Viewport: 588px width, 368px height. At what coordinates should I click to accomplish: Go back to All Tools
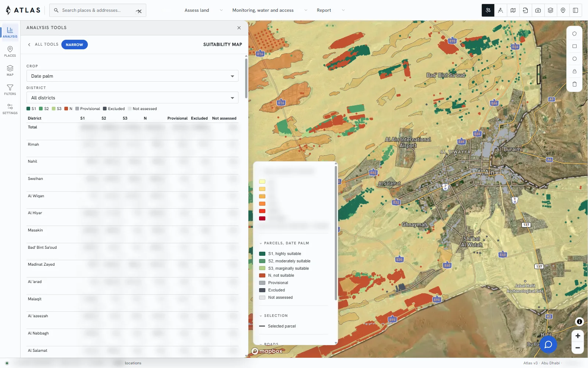pyautogui.click(x=43, y=45)
